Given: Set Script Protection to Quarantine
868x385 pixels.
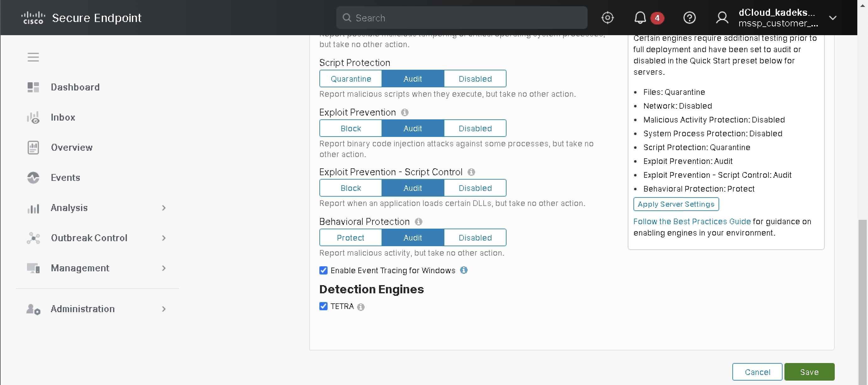Looking at the screenshot, I should [x=350, y=79].
